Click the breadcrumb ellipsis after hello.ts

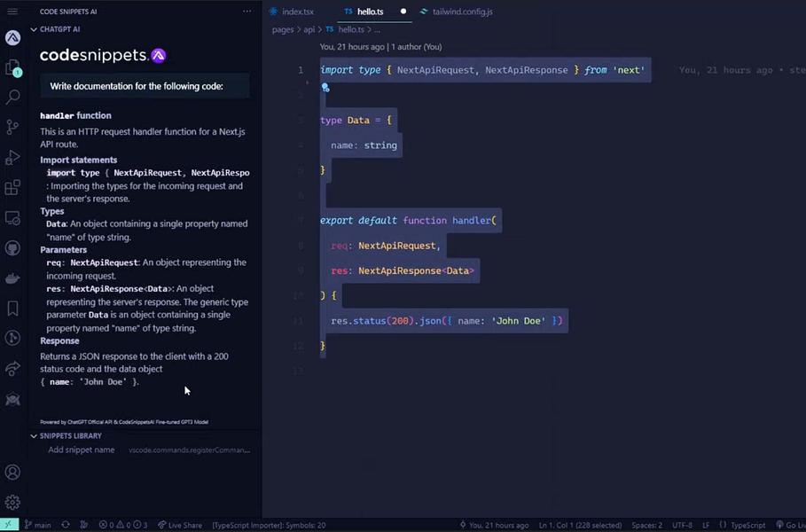378,30
